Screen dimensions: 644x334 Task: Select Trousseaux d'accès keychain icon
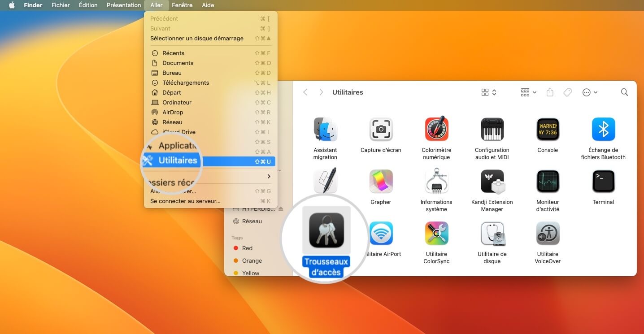click(x=326, y=230)
